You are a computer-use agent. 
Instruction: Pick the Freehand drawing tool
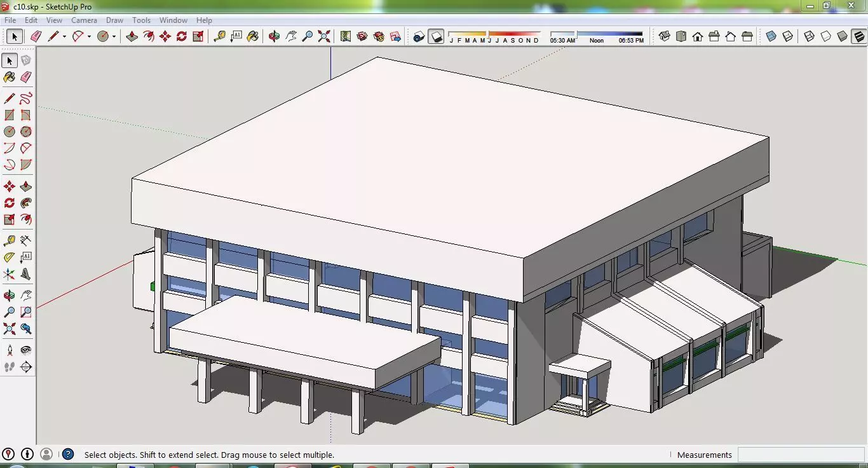pyautogui.click(x=26, y=99)
